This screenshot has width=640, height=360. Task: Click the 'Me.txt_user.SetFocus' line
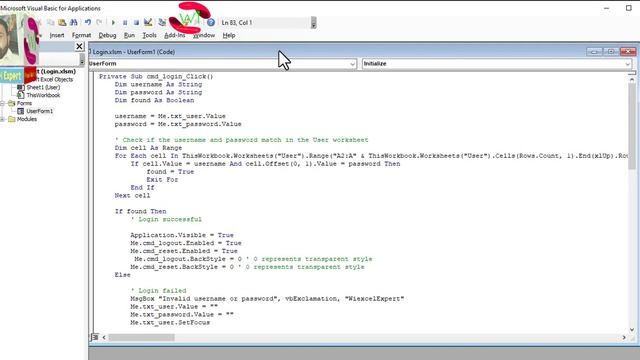tap(170, 322)
